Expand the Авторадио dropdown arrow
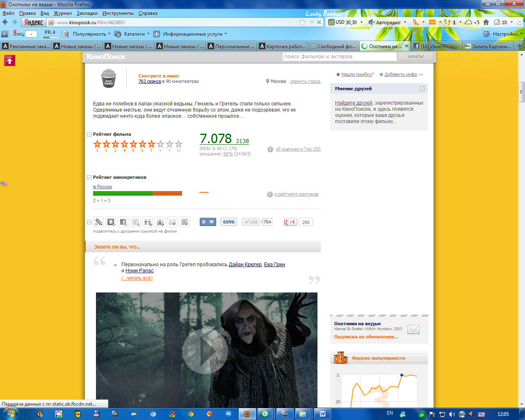 pos(405,22)
